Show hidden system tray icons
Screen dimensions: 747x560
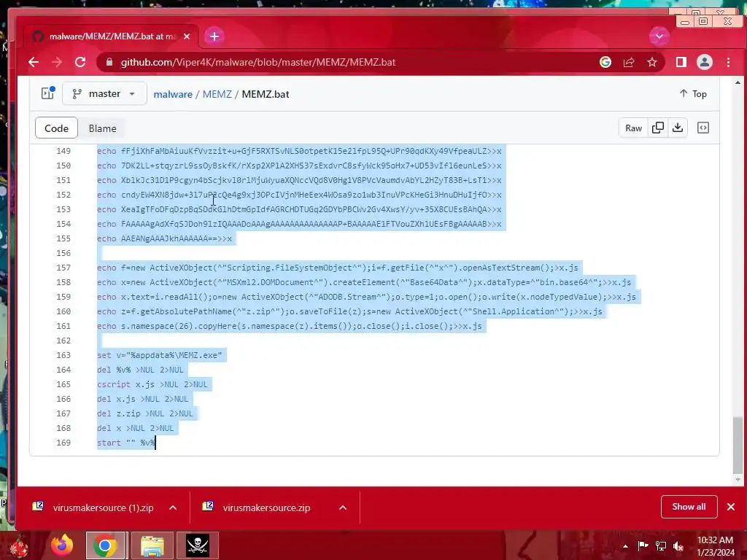point(625,546)
